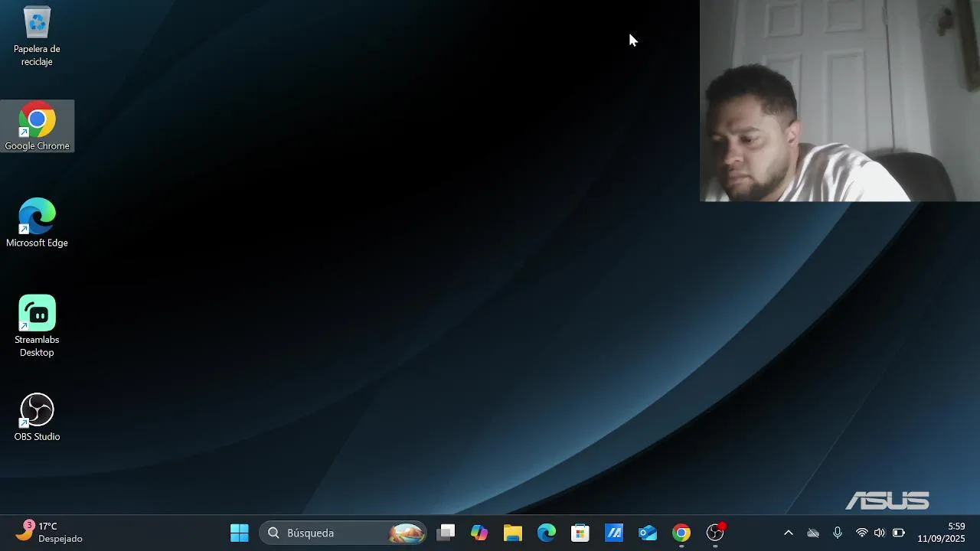Screen dimensions: 980x551
Task: Open File Explorer from the taskbar
Action: pos(513,533)
